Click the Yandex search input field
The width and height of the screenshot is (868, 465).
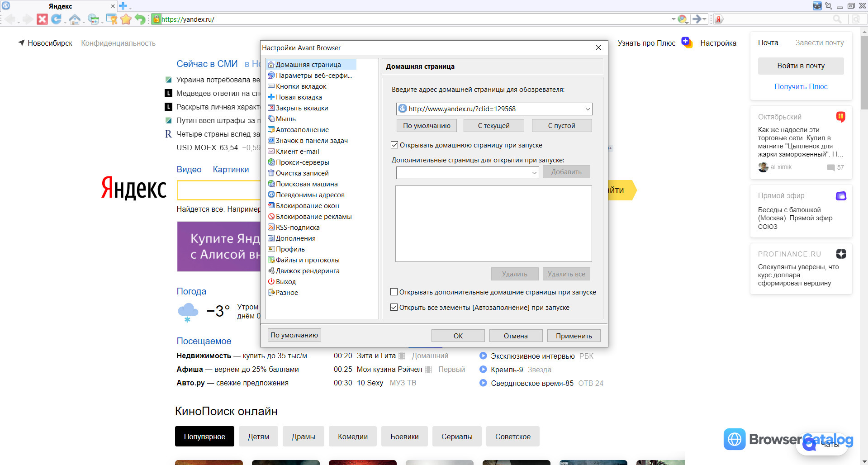pos(218,190)
